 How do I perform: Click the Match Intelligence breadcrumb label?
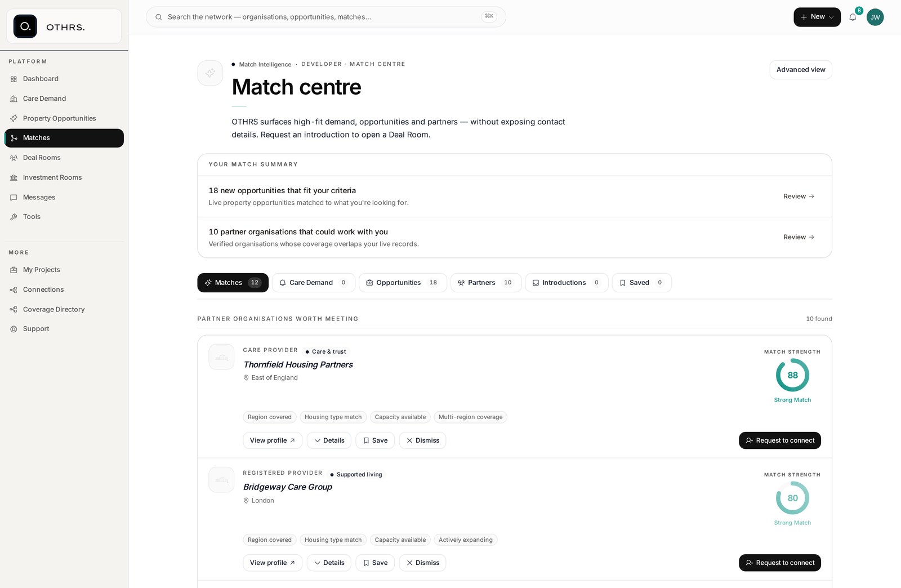coord(265,64)
